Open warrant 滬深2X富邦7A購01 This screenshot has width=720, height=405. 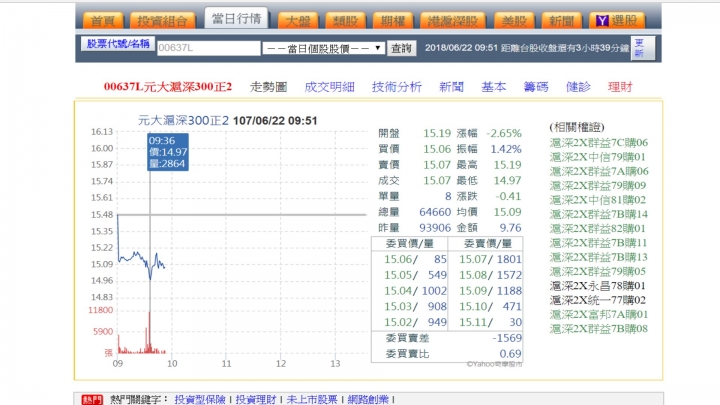(x=599, y=315)
